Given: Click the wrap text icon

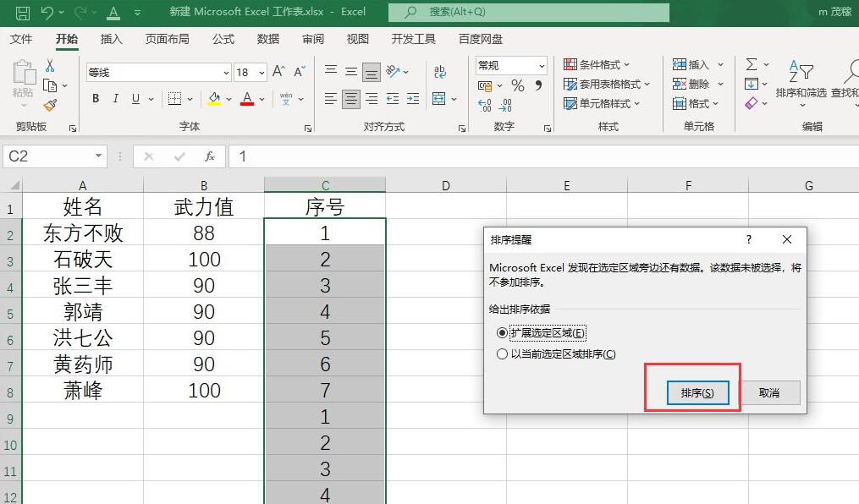Looking at the screenshot, I should [440, 71].
